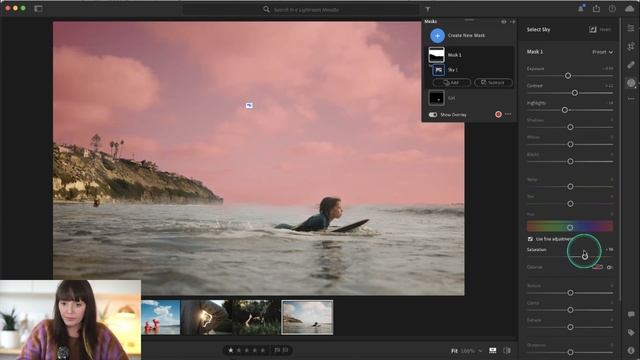This screenshot has height=360, width=640.
Task: Click the Clarity slider handle
Action: pos(571,310)
